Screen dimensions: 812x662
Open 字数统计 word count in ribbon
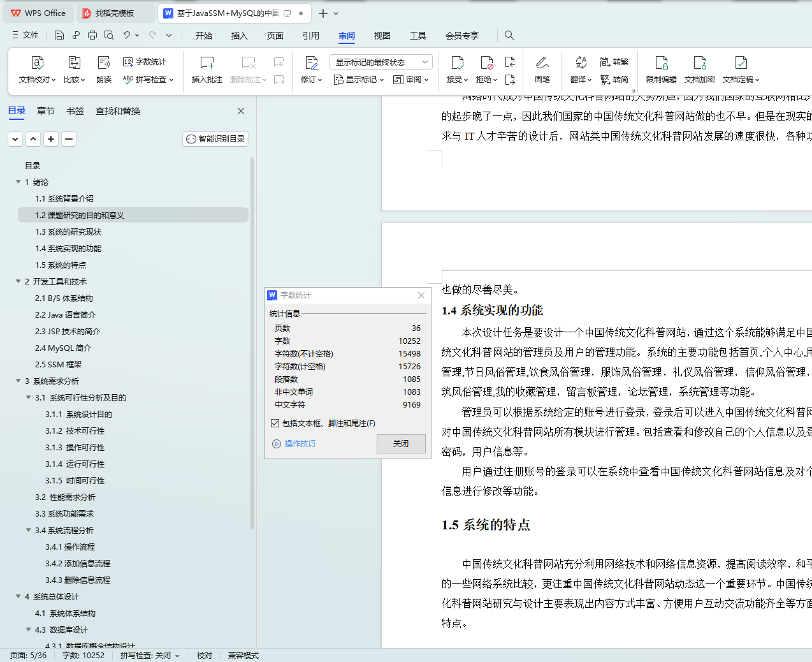point(145,62)
